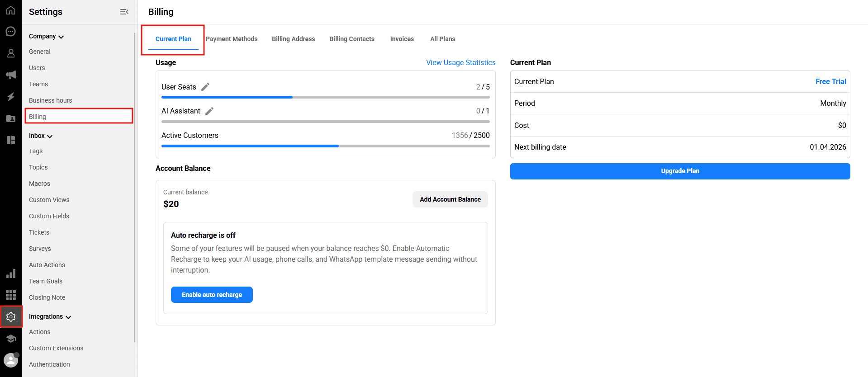
Task: Click Enable auto recharge button
Action: pyautogui.click(x=212, y=295)
